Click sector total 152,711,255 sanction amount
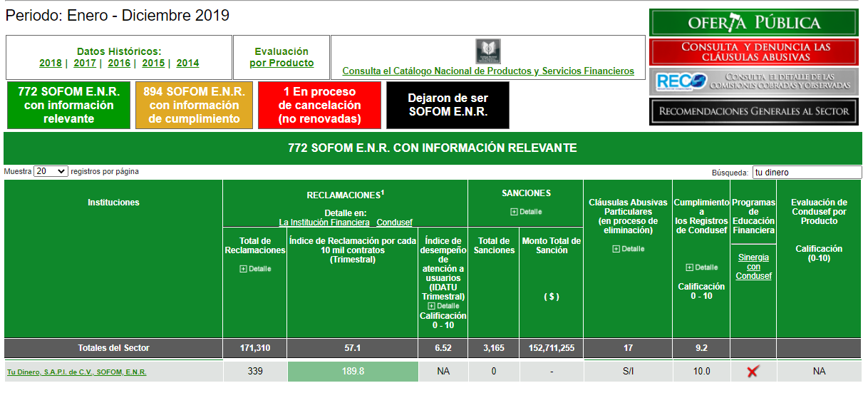 pyautogui.click(x=552, y=348)
